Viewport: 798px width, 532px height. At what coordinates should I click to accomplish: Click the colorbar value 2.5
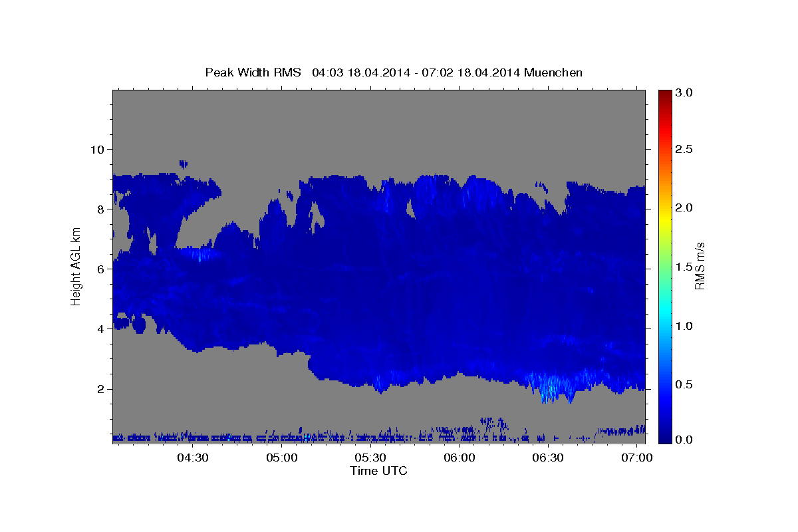click(x=684, y=149)
